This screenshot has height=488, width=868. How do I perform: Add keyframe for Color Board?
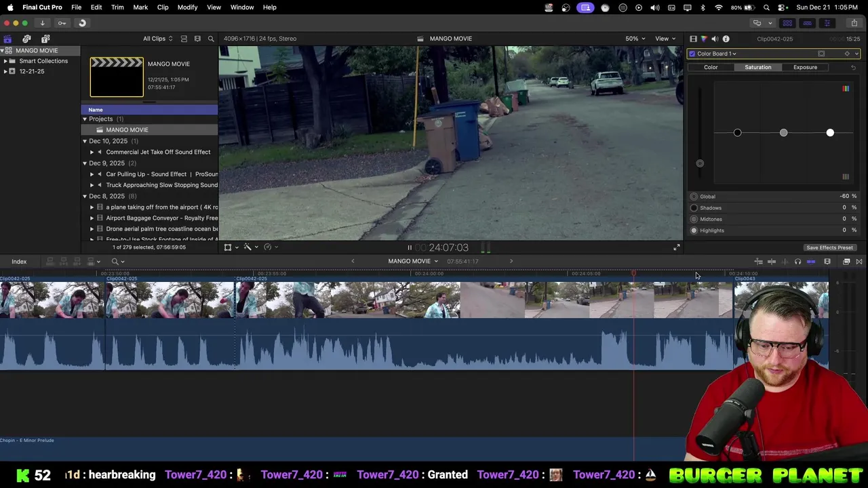point(846,54)
